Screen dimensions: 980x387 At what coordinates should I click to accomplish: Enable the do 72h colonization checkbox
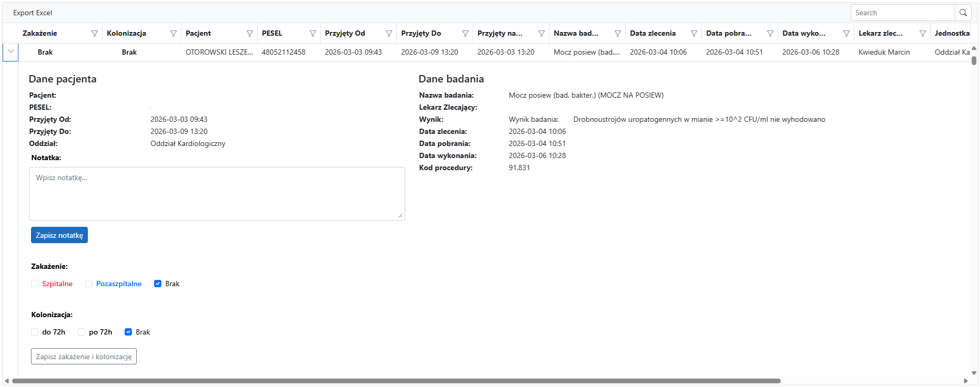click(35, 332)
